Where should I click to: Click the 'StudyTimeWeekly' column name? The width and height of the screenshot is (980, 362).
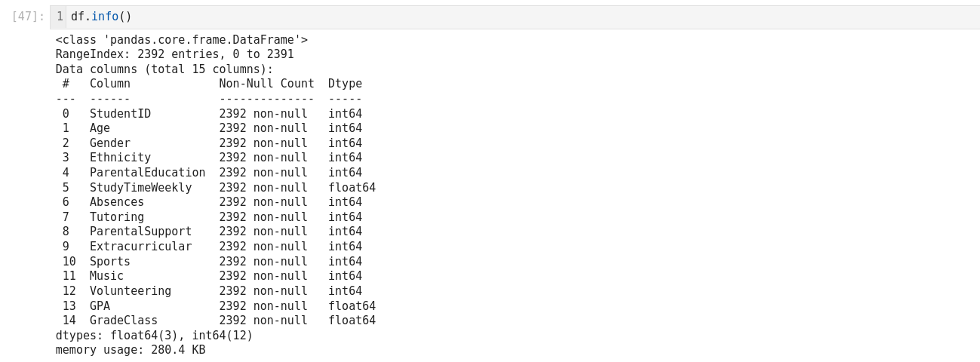tap(140, 188)
